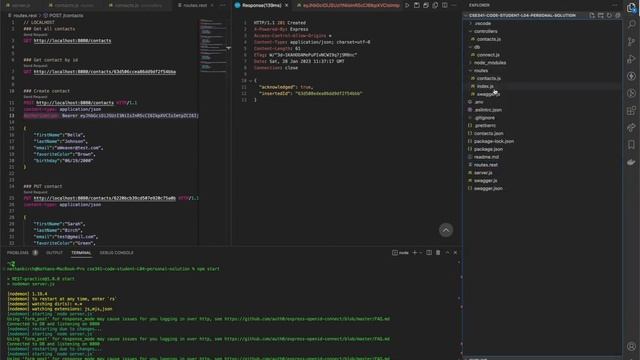Open the PROBLEMS panel tab
This screenshot has width=640, height=360.
point(18,253)
